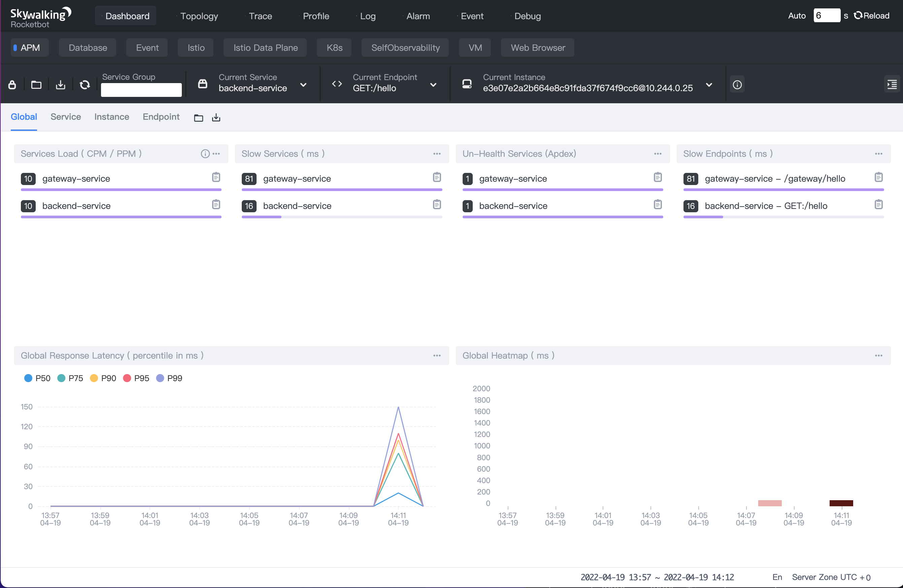Open Slow Services panel options menu
This screenshot has height=588, width=903.
(437, 153)
